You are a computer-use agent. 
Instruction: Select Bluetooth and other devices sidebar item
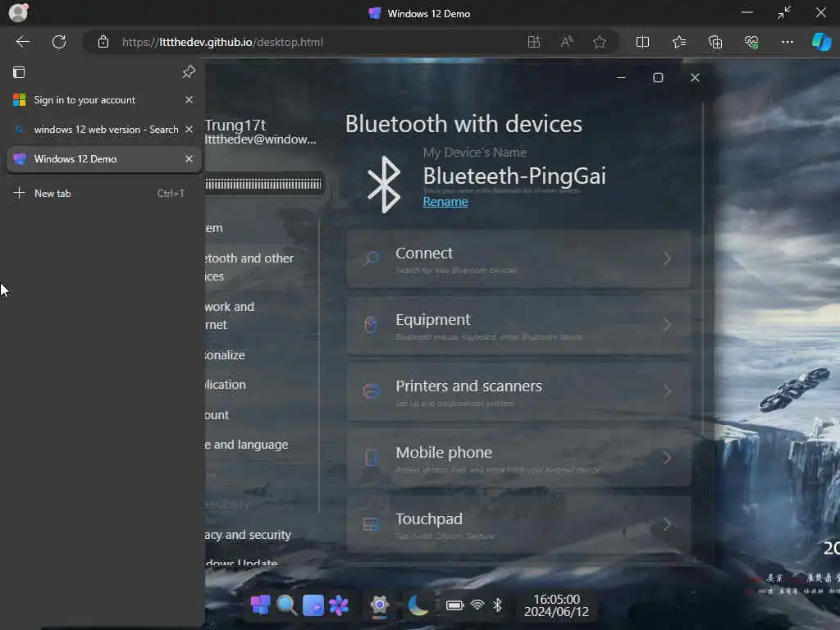tap(249, 267)
